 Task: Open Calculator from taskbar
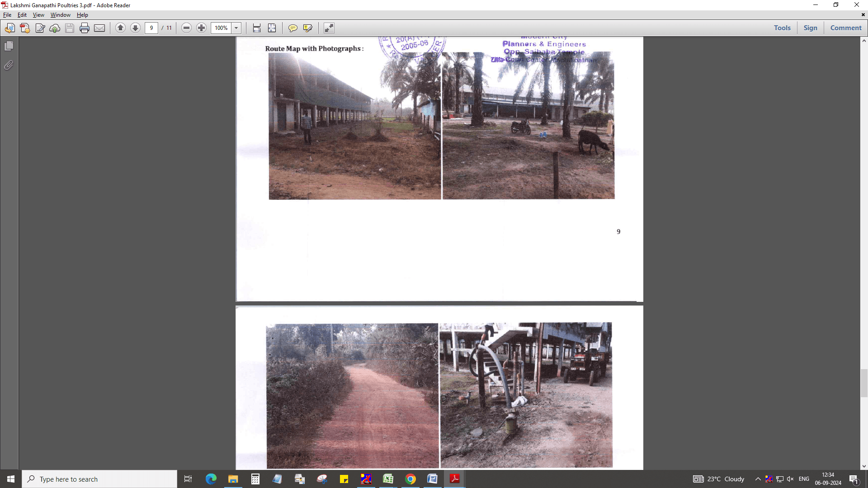tap(255, 479)
